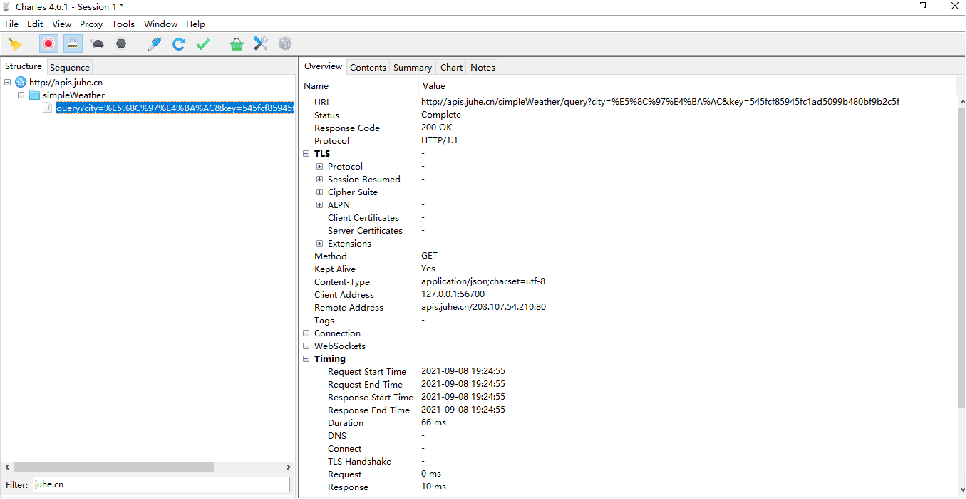Expand the Session Resumed row
The width and height of the screenshot is (966, 499).
click(319, 179)
